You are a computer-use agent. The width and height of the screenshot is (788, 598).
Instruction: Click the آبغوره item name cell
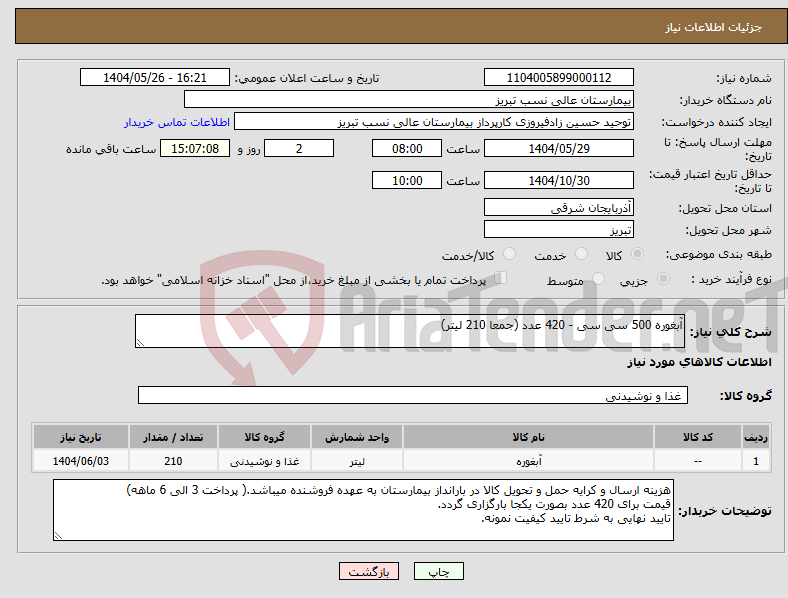pyautogui.click(x=528, y=461)
